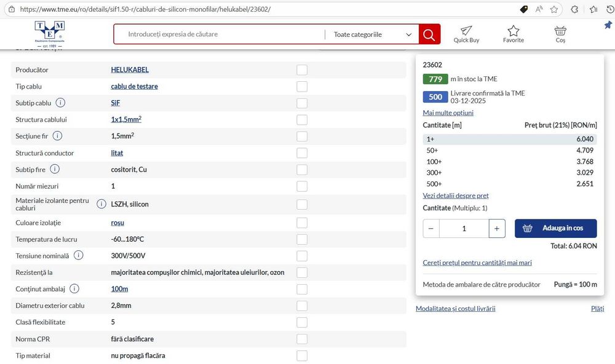Click the TME logo

pos(49,34)
